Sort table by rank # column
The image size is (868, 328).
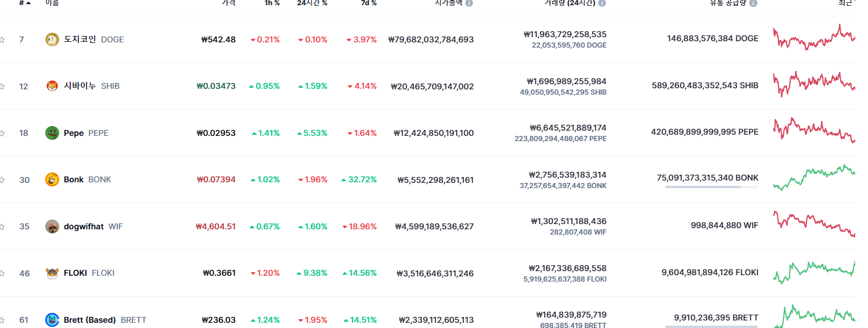[25, 3]
